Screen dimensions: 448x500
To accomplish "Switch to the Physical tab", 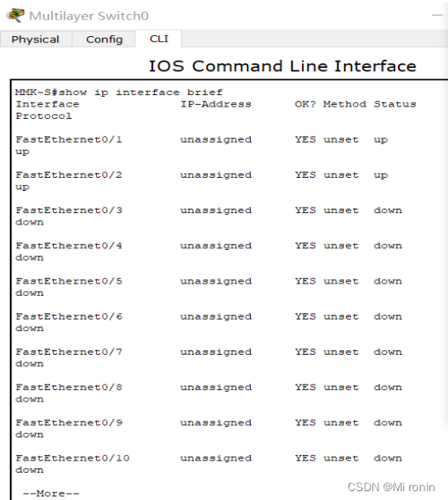I will pyautogui.click(x=35, y=40).
